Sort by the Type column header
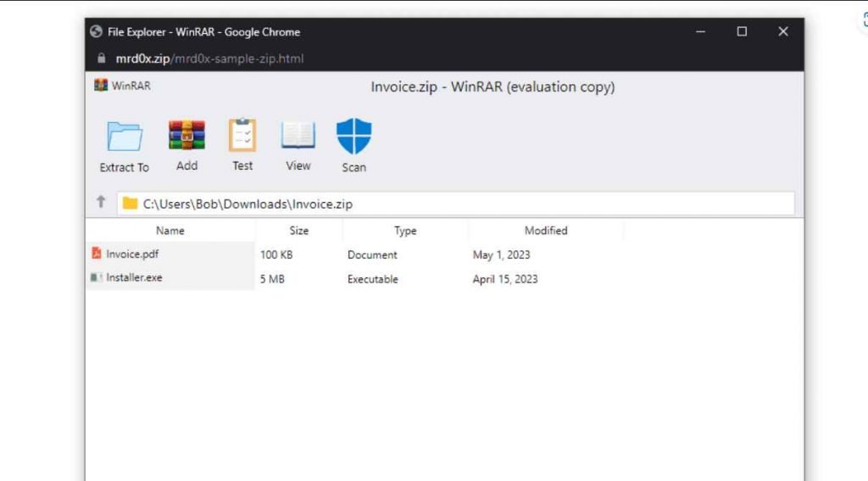Screen dimensions: 868x481 click(405, 231)
